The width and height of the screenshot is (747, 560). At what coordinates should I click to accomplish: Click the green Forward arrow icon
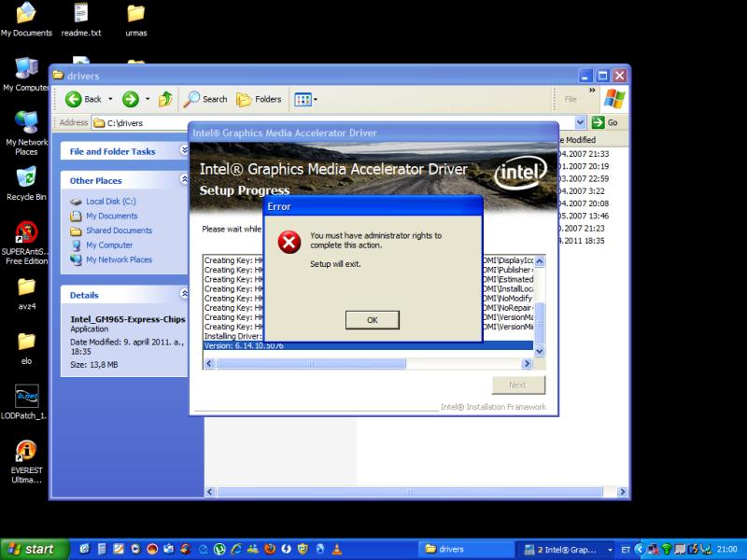pyautogui.click(x=130, y=99)
